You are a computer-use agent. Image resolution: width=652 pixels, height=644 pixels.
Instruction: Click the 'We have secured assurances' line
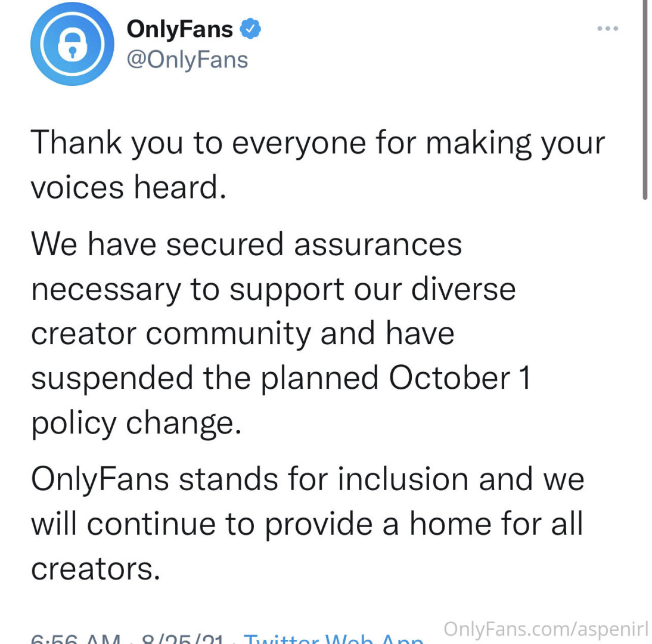click(x=246, y=244)
